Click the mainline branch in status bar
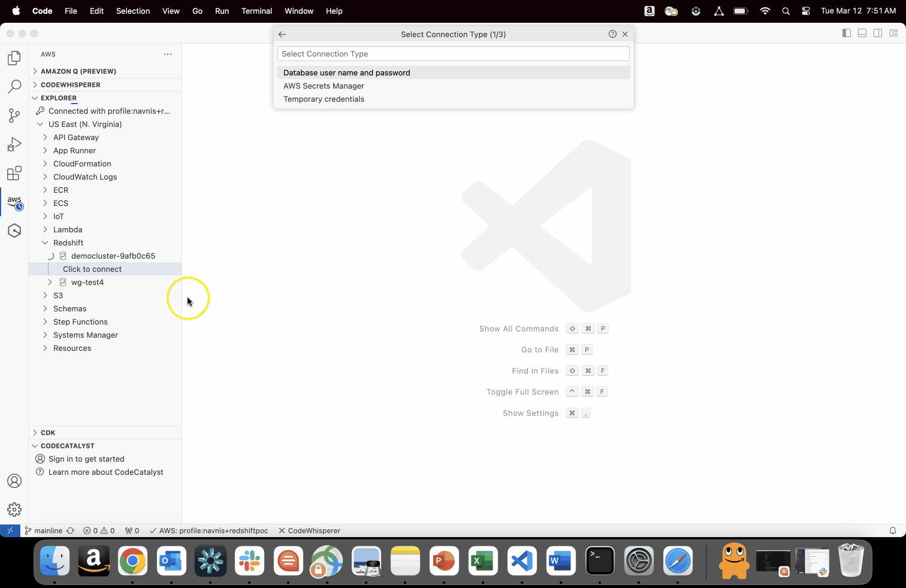 pyautogui.click(x=44, y=531)
